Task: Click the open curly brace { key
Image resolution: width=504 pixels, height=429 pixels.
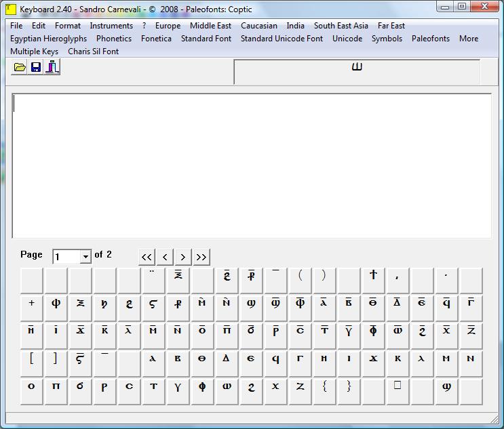Action: tap(324, 392)
